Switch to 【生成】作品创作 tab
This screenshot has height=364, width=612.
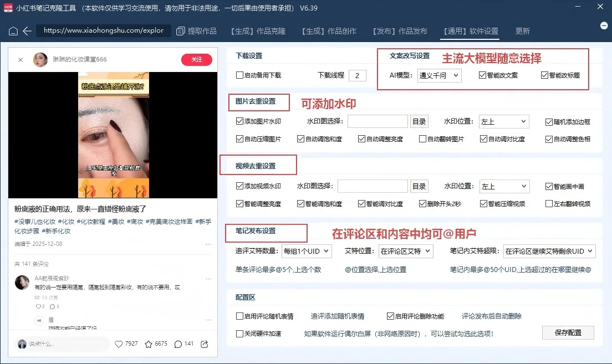[329, 31]
